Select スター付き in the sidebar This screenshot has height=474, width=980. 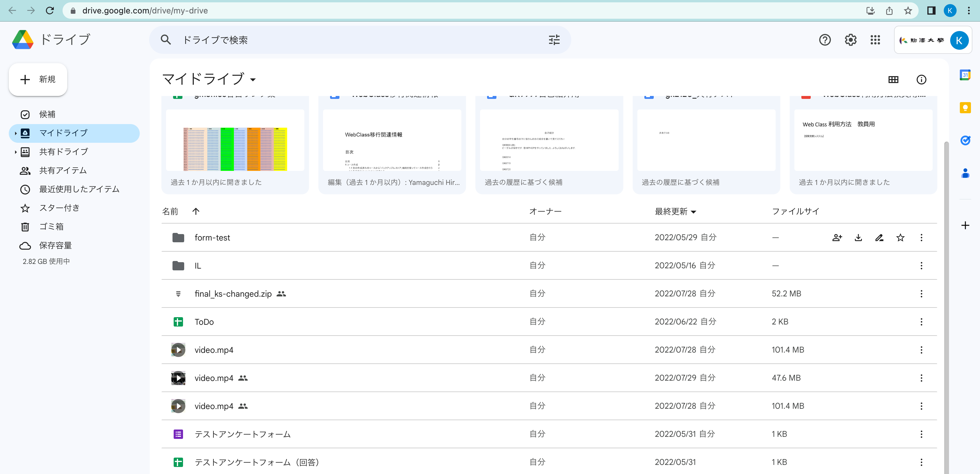[75, 208]
